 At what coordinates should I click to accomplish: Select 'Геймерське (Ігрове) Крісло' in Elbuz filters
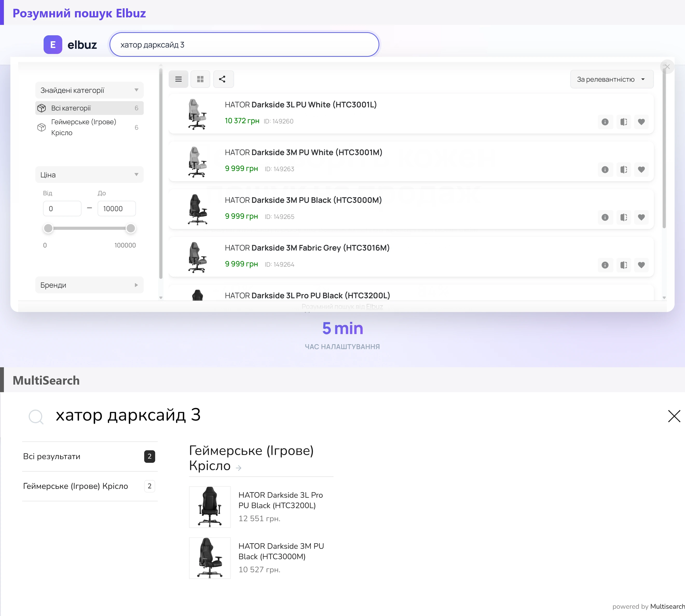point(90,127)
